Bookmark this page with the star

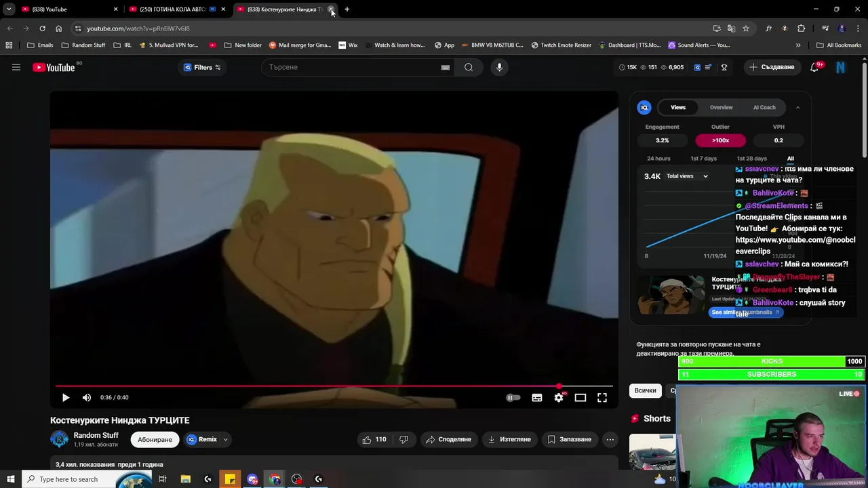click(746, 28)
